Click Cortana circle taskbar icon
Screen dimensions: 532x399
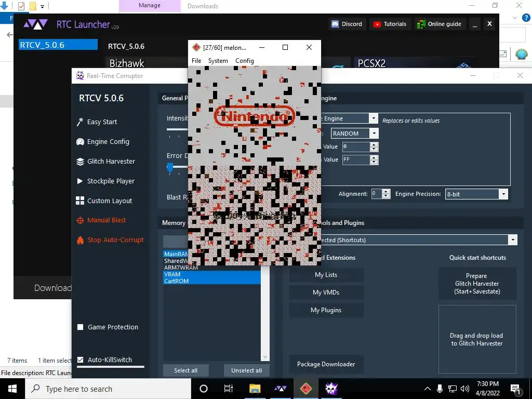[204, 389]
